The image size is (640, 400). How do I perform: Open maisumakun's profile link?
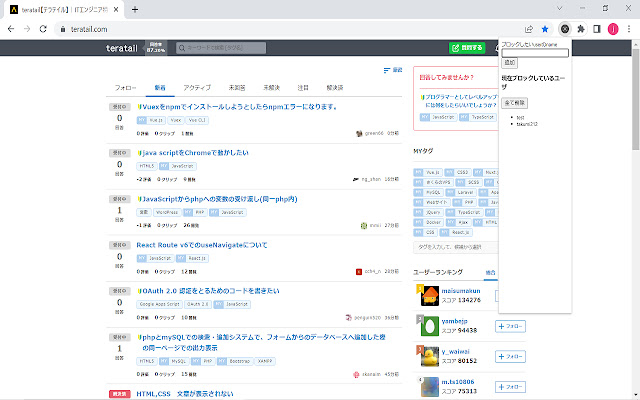pos(461,291)
